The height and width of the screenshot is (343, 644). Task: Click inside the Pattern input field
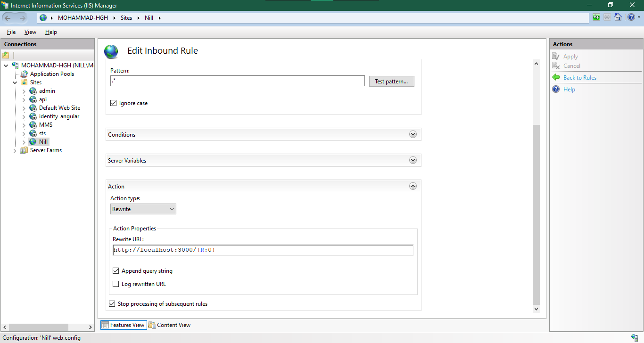237,81
